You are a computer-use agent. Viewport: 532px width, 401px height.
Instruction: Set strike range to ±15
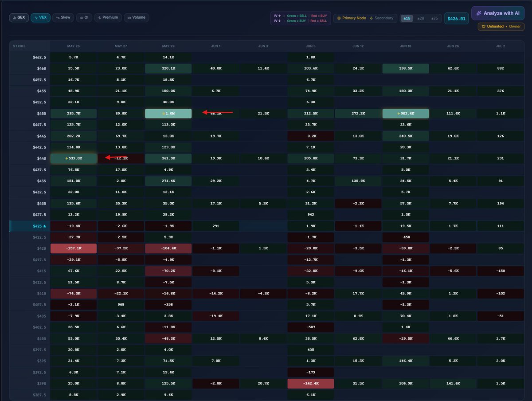pos(406,18)
